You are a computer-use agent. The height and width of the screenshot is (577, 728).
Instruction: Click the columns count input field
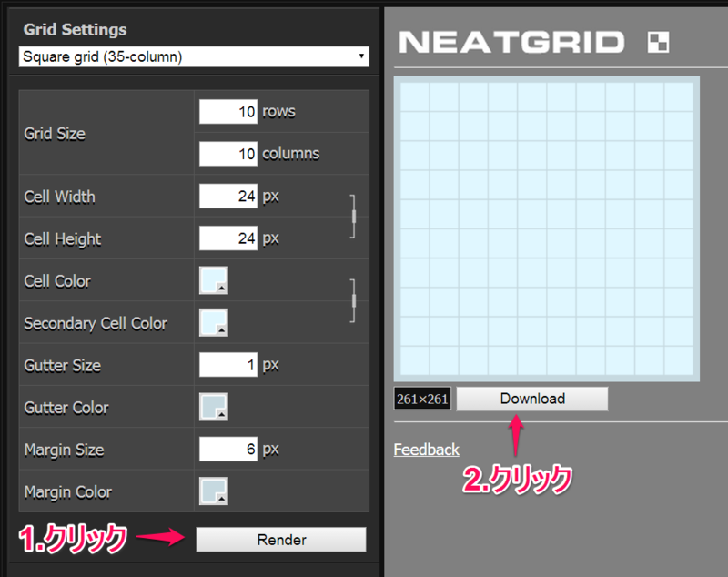point(228,154)
